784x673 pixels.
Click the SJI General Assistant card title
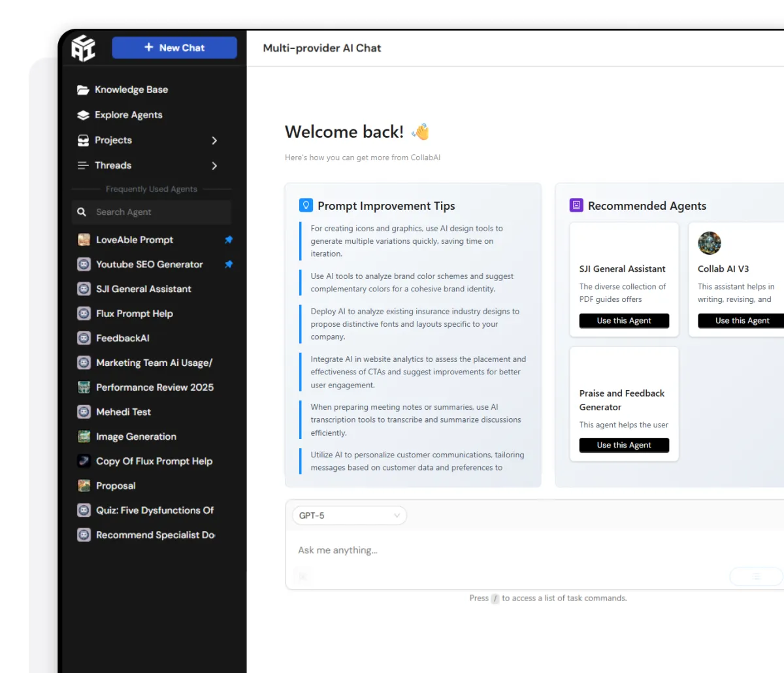pyautogui.click(x=622, y=269)
